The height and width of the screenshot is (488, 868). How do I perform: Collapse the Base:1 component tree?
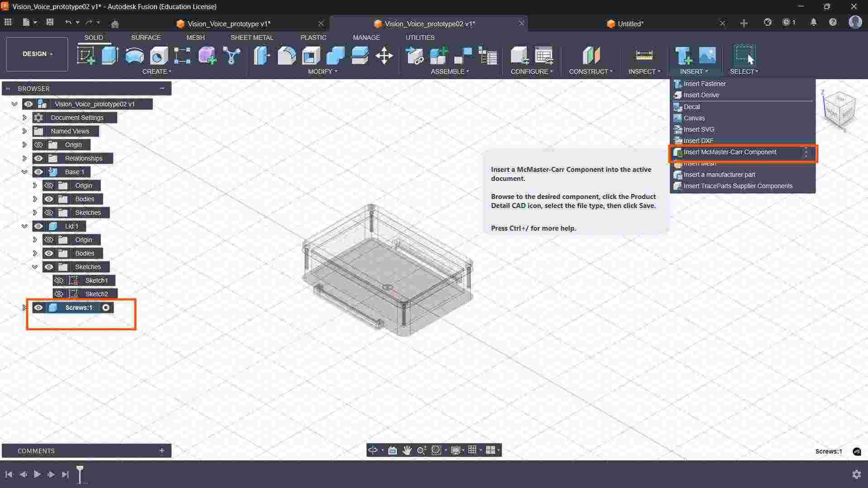24,172
